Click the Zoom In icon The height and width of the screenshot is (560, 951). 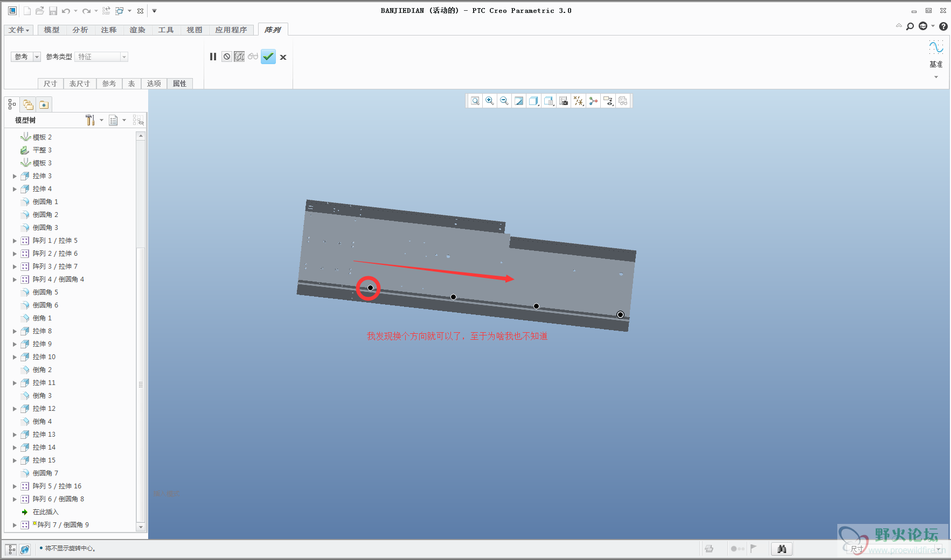[489, 101]
